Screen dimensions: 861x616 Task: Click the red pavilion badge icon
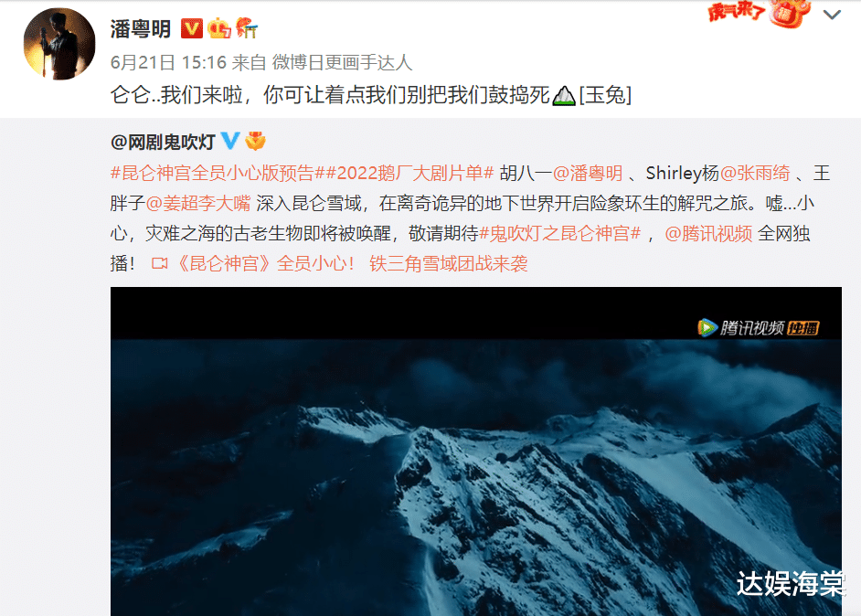(247, 28)
